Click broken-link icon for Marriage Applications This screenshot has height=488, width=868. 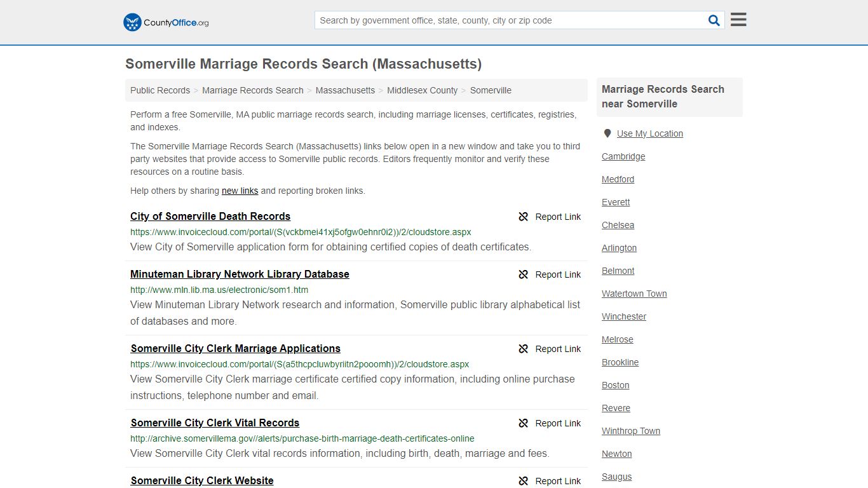tap(524, 349)
